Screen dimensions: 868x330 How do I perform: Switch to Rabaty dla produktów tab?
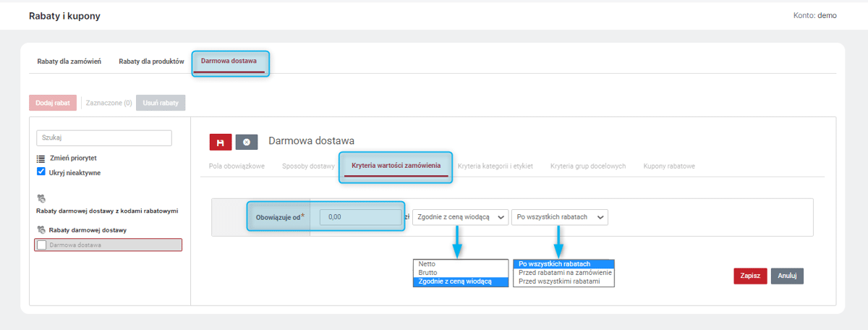tap(151, 62)
